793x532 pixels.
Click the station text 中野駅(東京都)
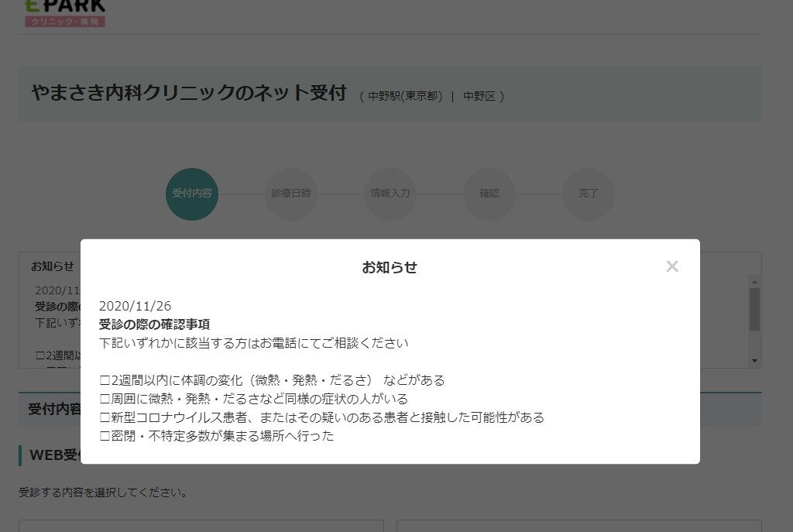[405, 96]
